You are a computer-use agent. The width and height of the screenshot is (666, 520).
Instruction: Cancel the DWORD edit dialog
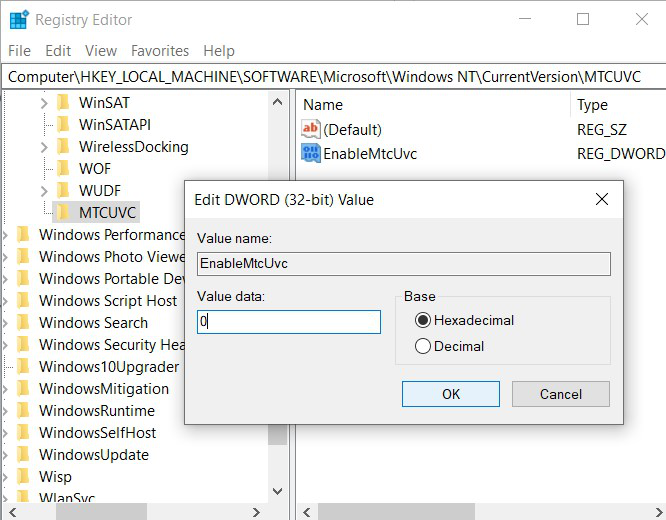(x=561, y=394)
